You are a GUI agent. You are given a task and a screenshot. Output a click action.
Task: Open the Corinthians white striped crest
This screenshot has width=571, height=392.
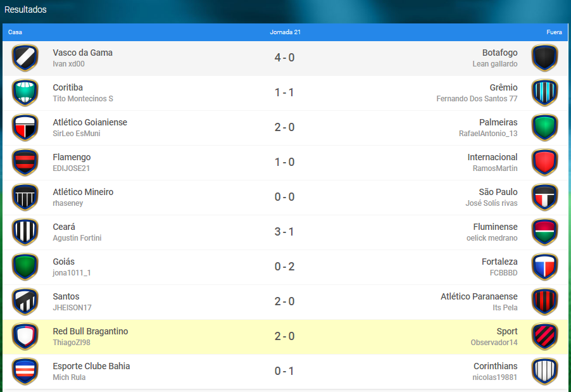tap(545, 372)
